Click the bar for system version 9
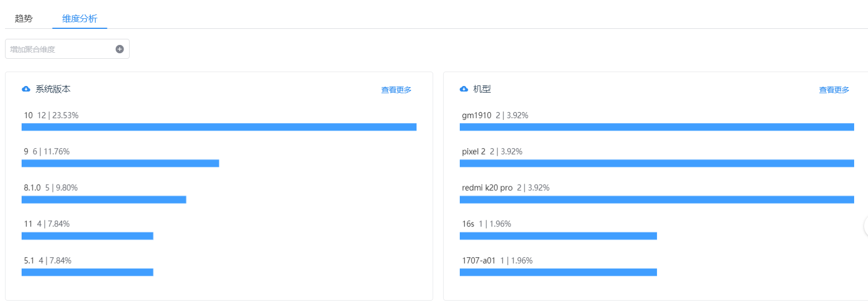 click(120, 163)
